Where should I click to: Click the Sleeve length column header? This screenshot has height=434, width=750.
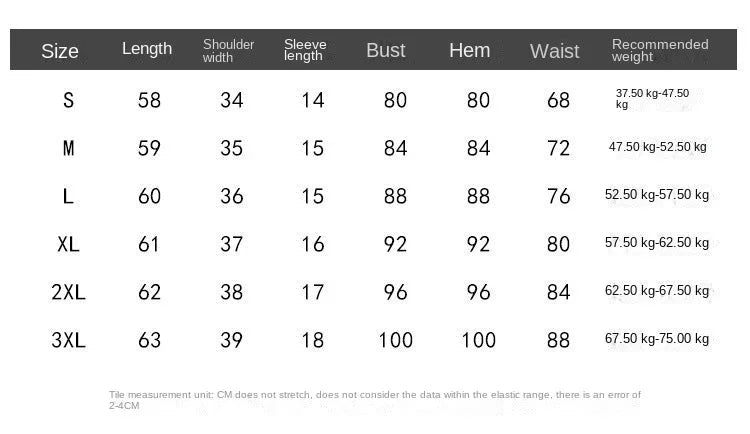tap(305, 50)
